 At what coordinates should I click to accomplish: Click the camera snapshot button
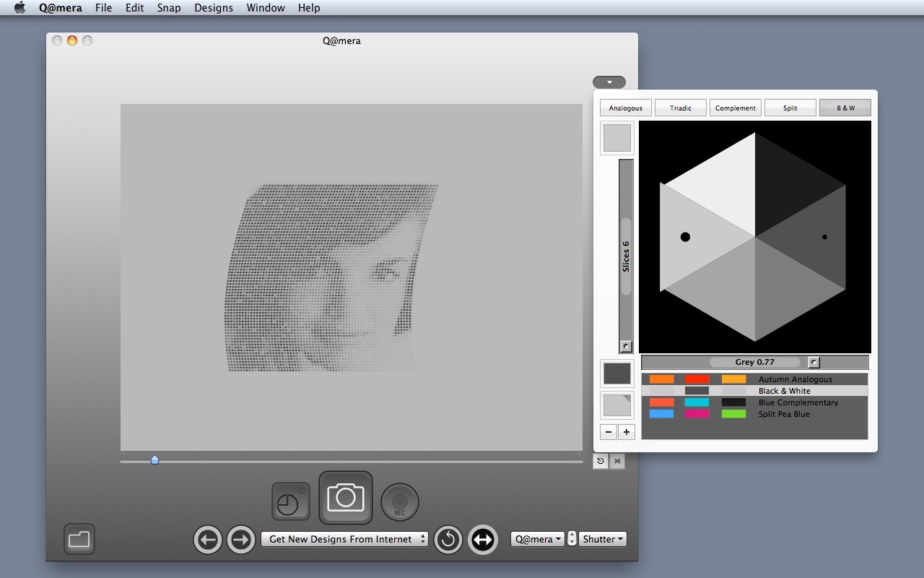(346, 498)
